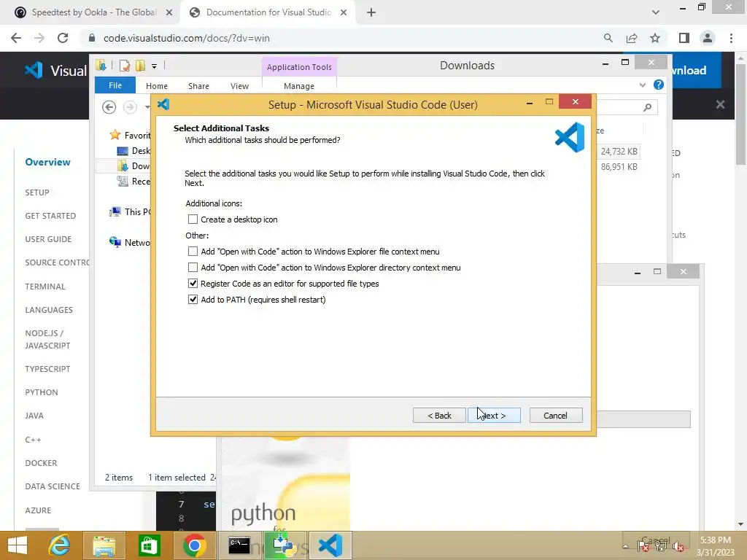Dismiss the website banner with X
The width and height of the screenshot is (747, 560).
point(720,104)
